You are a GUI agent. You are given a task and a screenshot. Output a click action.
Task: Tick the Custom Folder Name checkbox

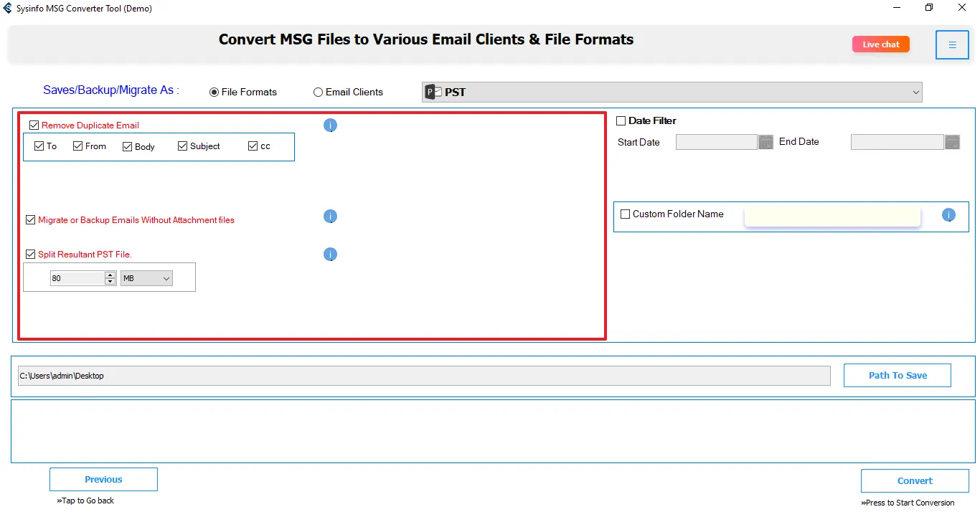coord(626,214)
